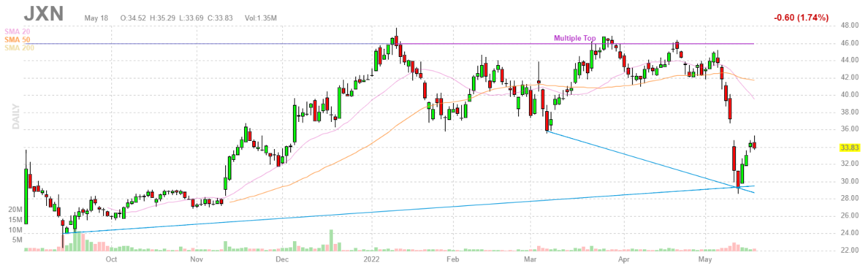Click the -0.60 (1.74%) price change
Image resolution: width=868 pixels, height=271 pixels.
(801, 18)
